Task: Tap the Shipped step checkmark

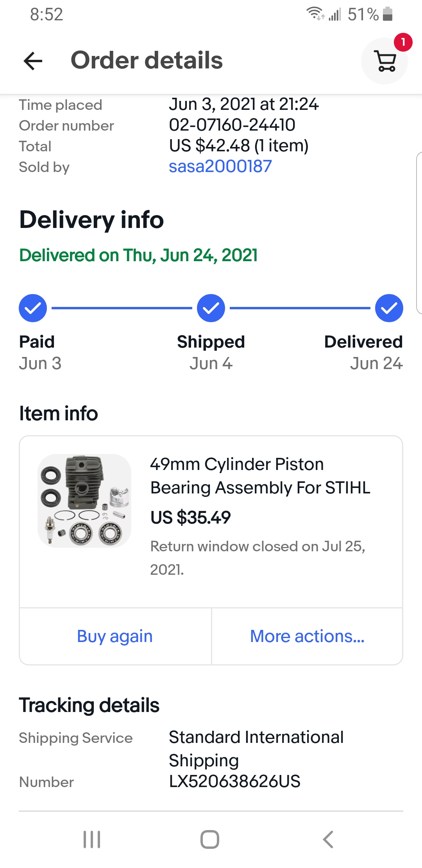Action: point(211,308)
